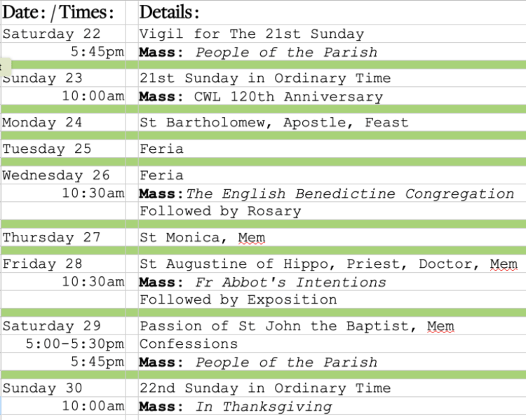Click 'Mass: In Thanksgiving' cell
This screenshot has height=420, width=526.
coord(332,406)
